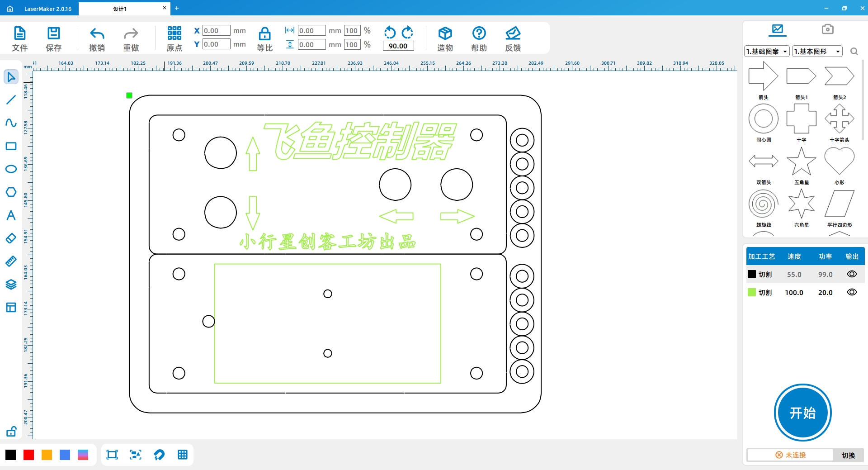Choose the 原点 origin grid icon
Viewport: 868px width, 470px height.
tap(174, 33)
